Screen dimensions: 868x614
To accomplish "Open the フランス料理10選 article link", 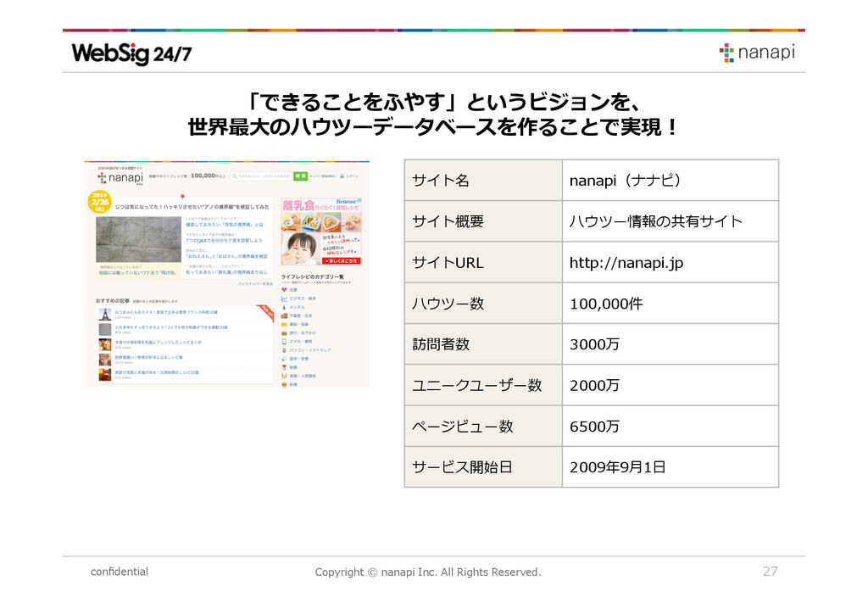I will click(166, 312).
